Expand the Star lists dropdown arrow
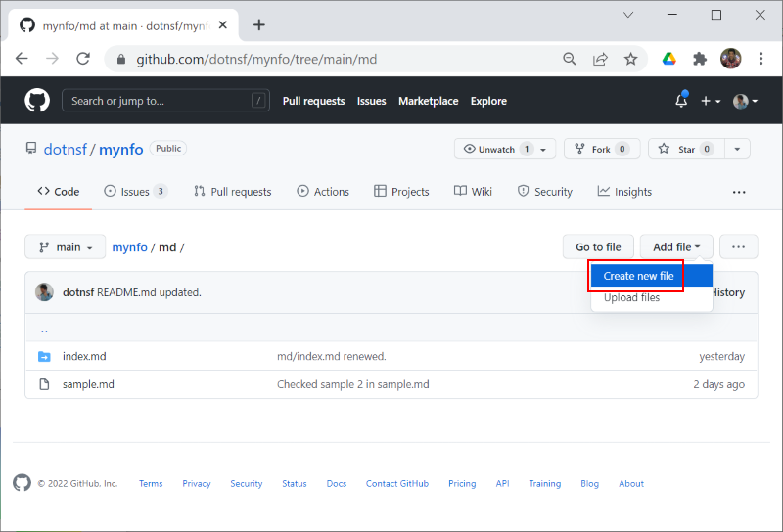The image size is (783, 532). click(x=737, y=149)
